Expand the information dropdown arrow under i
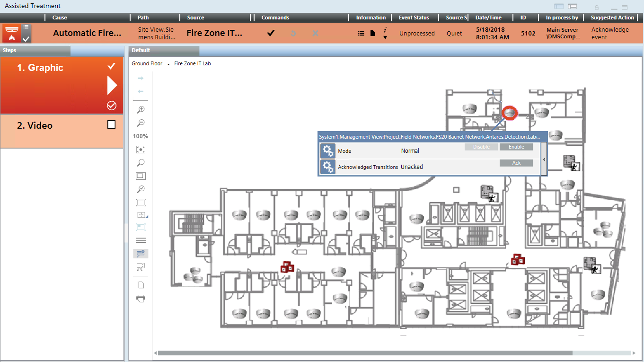 pyautogui.click(x=385, y=37)
